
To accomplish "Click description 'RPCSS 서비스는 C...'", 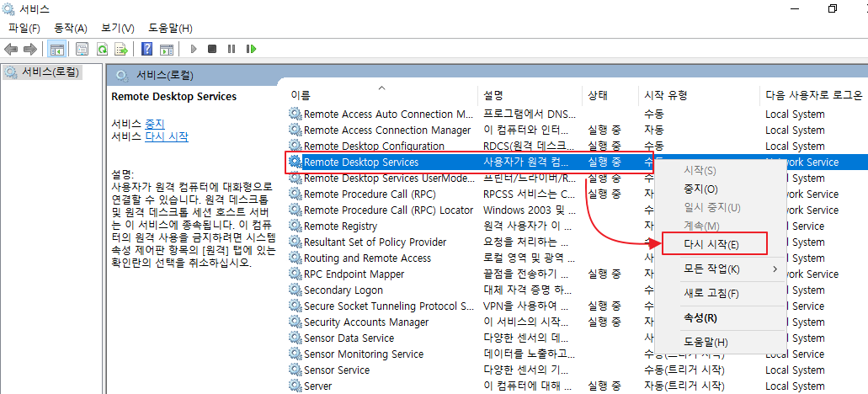I will (529, 194).
